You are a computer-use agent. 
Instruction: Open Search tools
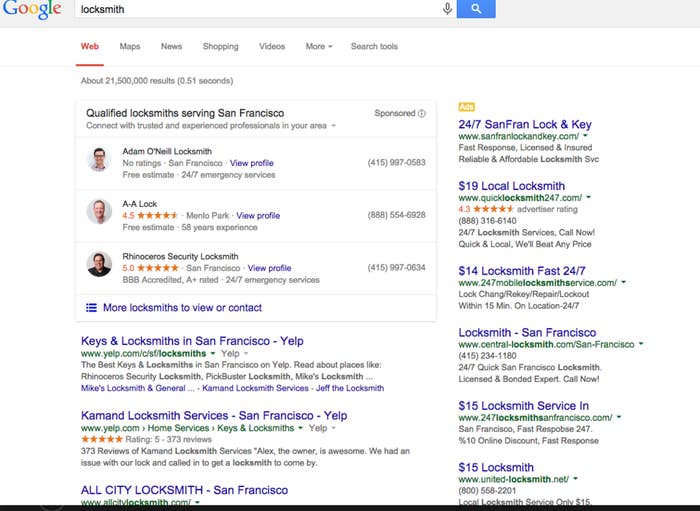tap(374, 46)
